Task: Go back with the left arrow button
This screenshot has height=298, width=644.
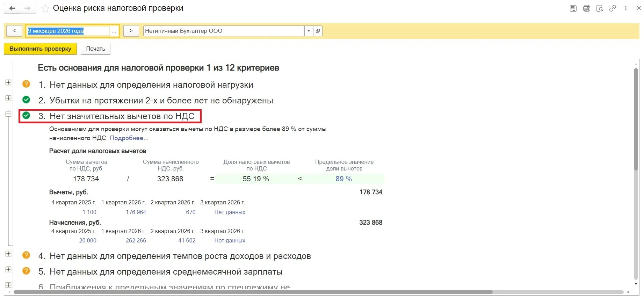Action: click(12, 8)
